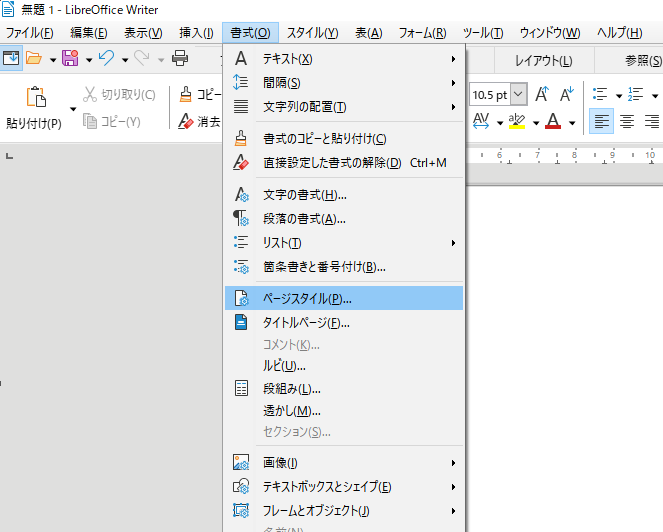Click the コピー(Y) copy button
This screenshot has height=532, width=663.
pos(112,122)
